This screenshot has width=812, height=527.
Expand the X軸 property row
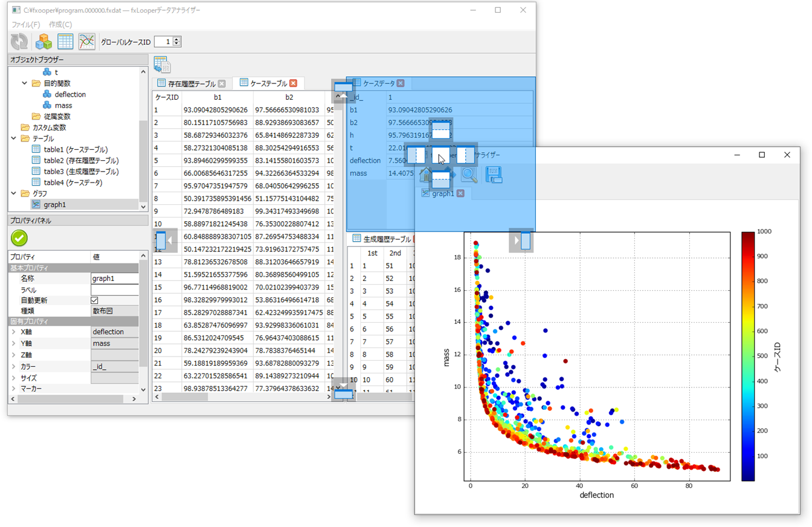(x=13, y=332)
